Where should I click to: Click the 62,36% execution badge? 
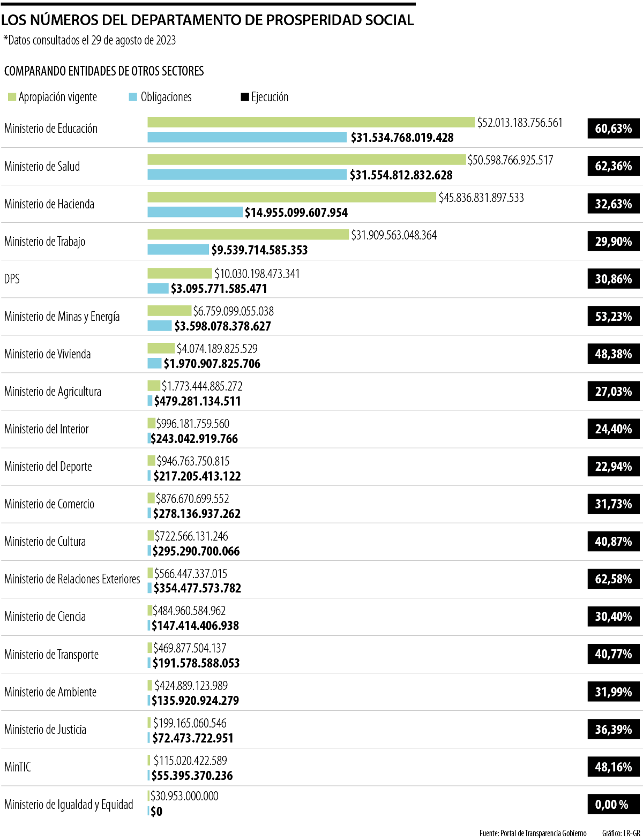613,166
